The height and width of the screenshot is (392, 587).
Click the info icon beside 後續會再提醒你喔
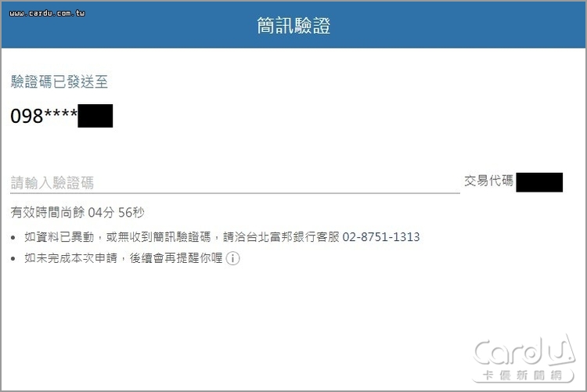click(x=233, y=258)
